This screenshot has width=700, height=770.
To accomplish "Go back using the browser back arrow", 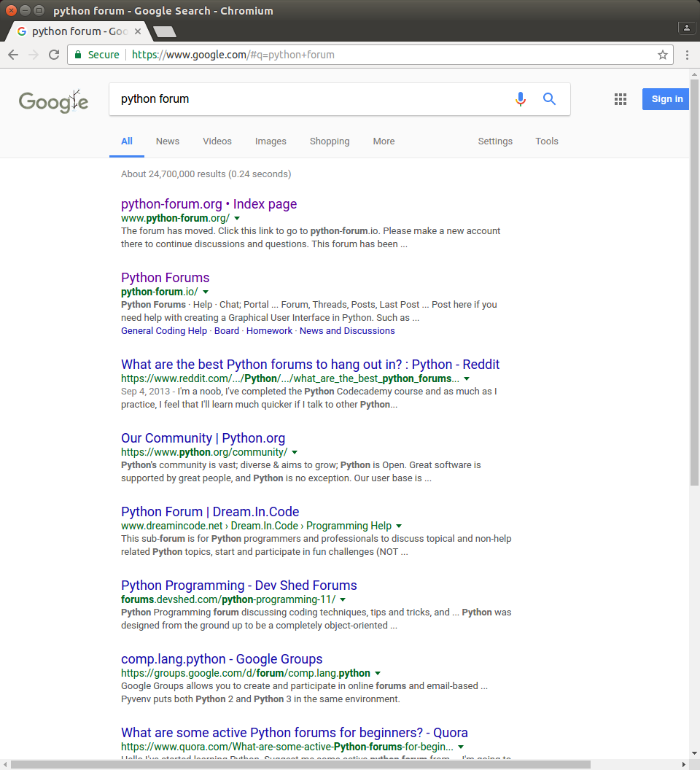I will [x=13, y=55].
